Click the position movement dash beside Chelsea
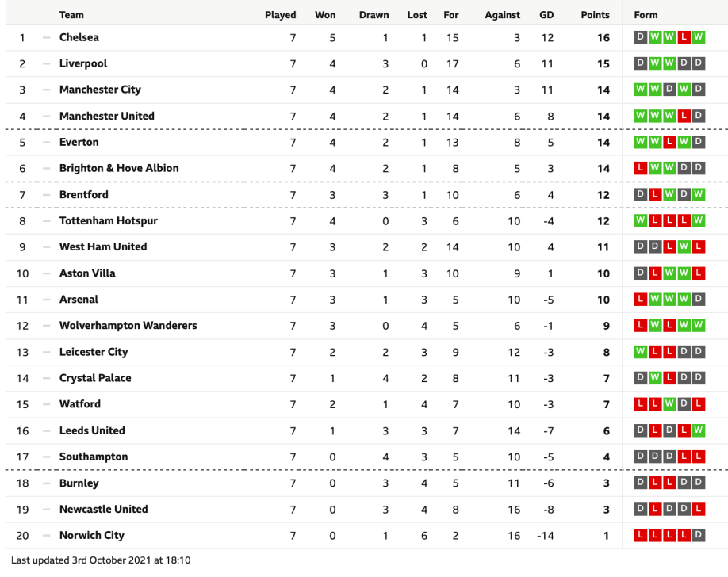The height and width of the screenshot is (577, 728). click(46, 37)
